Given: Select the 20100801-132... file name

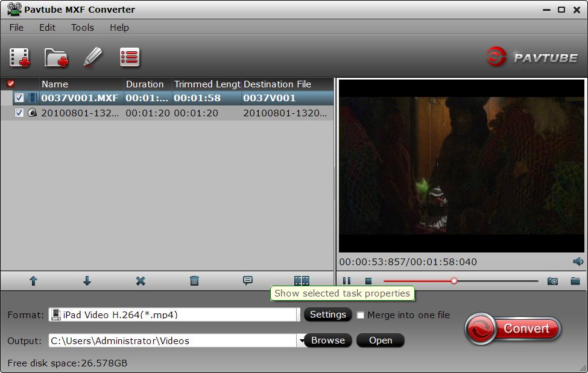Looking at the screenshot, I should 80,113.
